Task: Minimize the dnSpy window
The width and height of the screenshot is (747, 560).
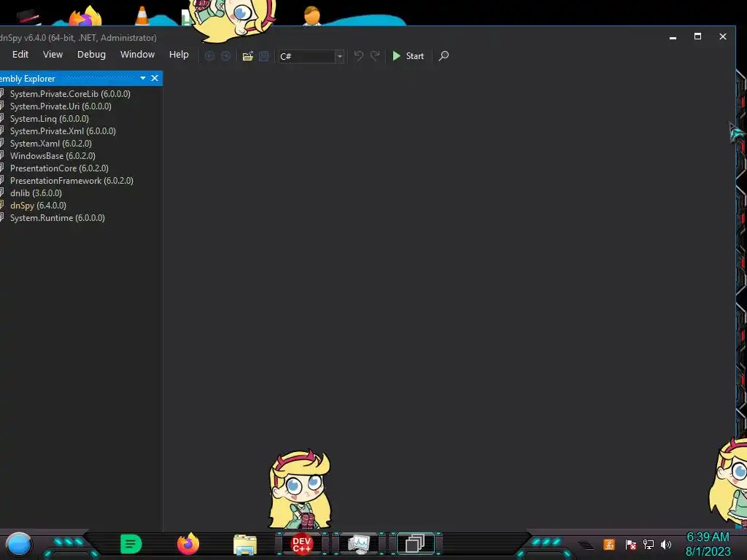Action: [x=673, y=36]
